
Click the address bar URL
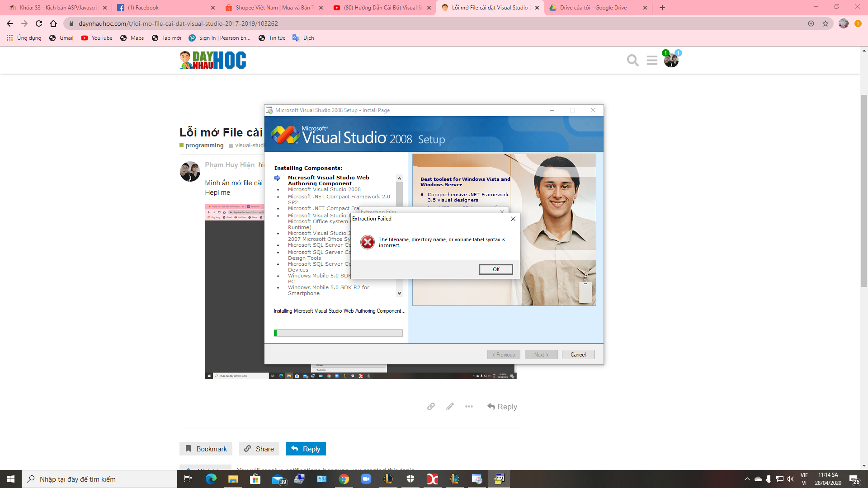point(178,23)
